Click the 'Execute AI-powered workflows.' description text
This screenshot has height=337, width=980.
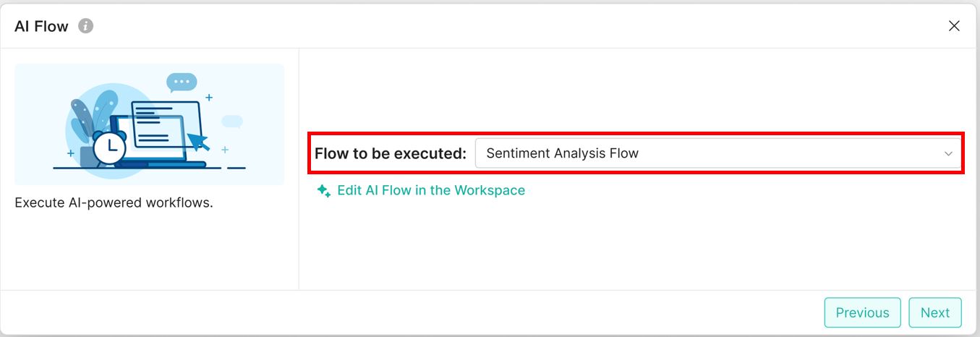pos(114,202)
